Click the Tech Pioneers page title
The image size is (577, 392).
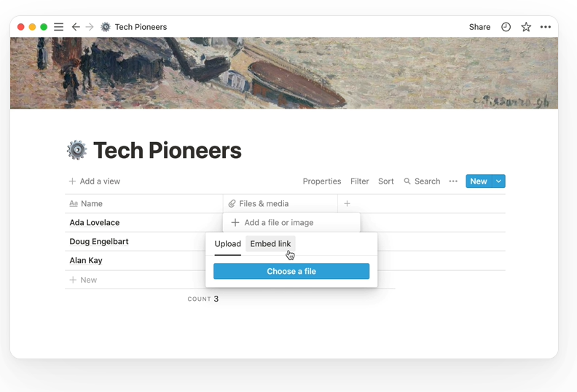pyautogui.click(x=168, y=150)
